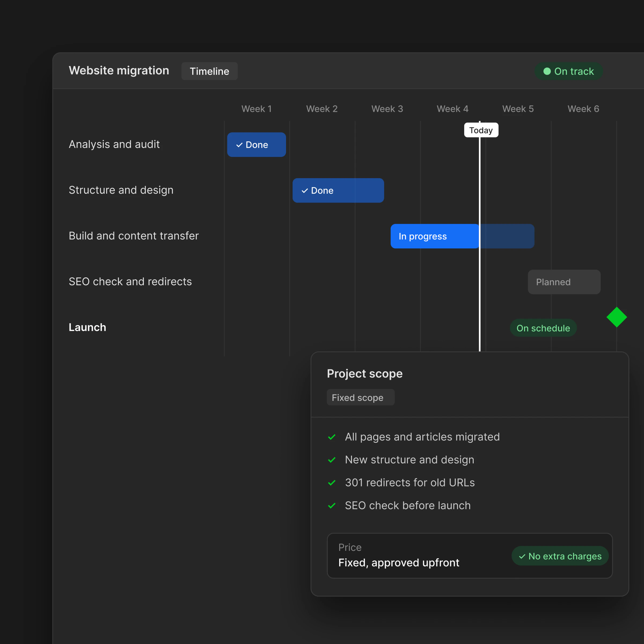644x644 pixels.
Task: Click the Week 5 column header
Action: click(518, 109)
